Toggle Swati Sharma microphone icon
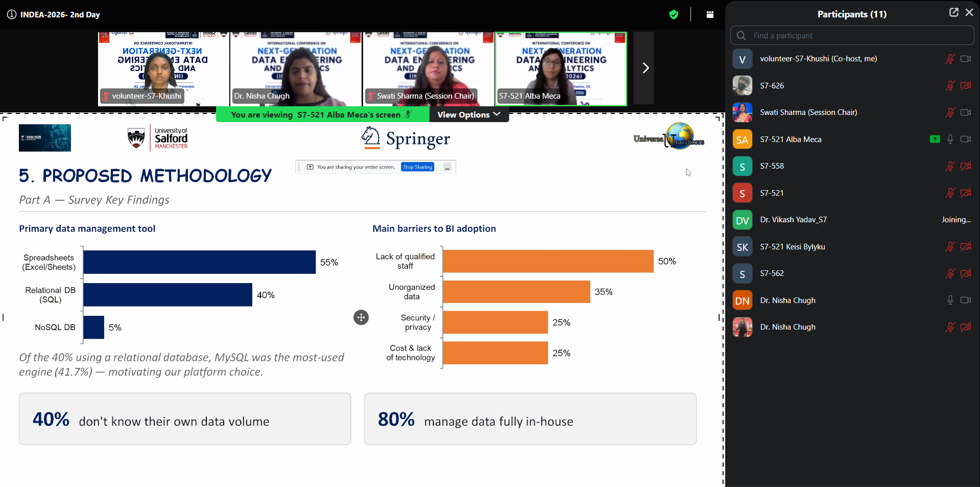This screenshot has width=980, height=487. click(950, 112)
